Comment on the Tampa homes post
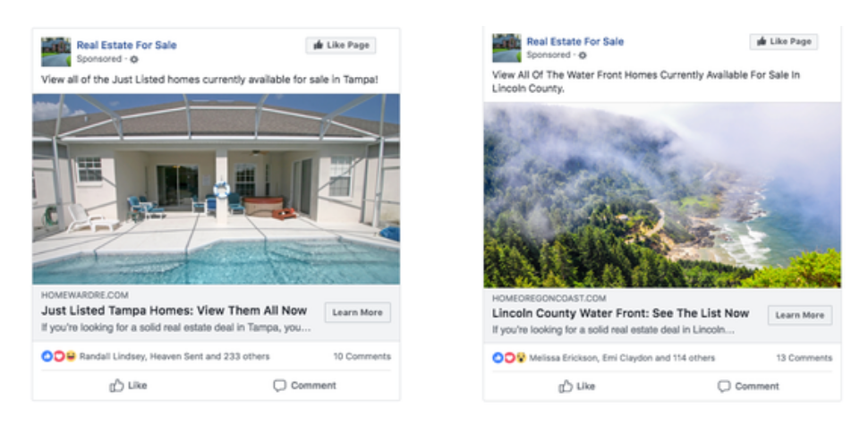Screen dimensions: 868x425 pyautogui.click(x=304, y=386)
